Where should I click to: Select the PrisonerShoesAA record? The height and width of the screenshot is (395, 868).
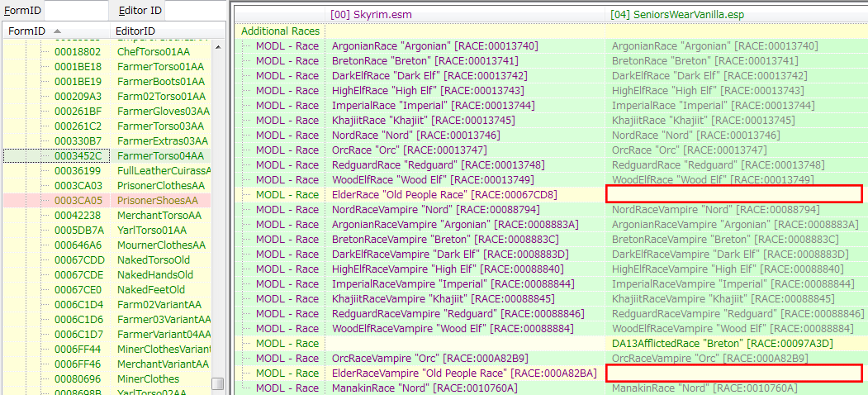[x=157, y=201]
